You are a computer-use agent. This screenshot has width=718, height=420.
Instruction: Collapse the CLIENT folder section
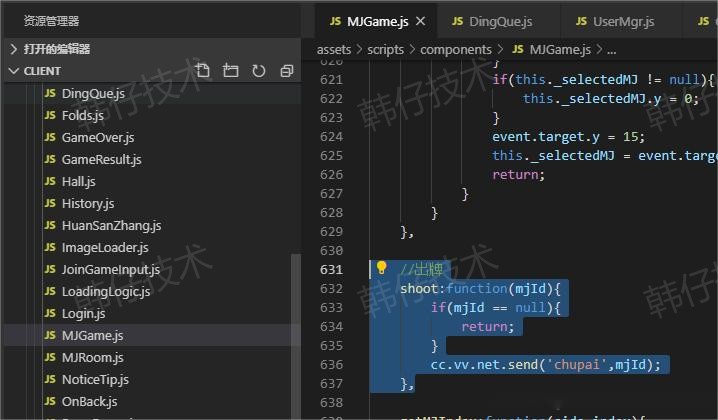[x=13, y=71]
